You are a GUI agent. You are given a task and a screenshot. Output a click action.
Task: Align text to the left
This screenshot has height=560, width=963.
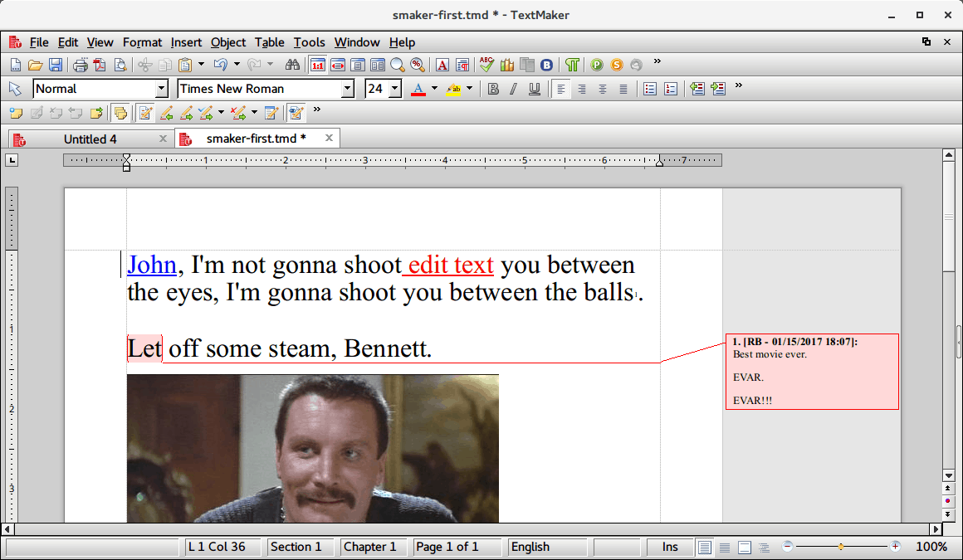[560, 89]
